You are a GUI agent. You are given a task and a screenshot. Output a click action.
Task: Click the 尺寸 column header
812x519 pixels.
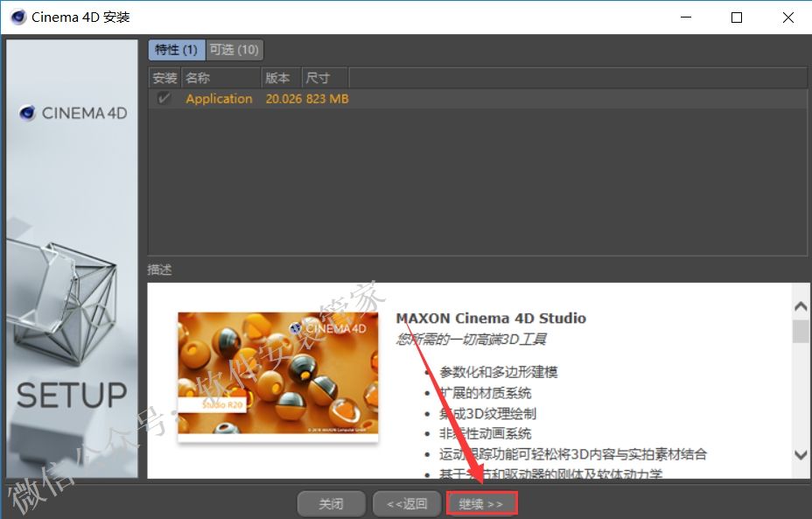click(x=324, y=78)
